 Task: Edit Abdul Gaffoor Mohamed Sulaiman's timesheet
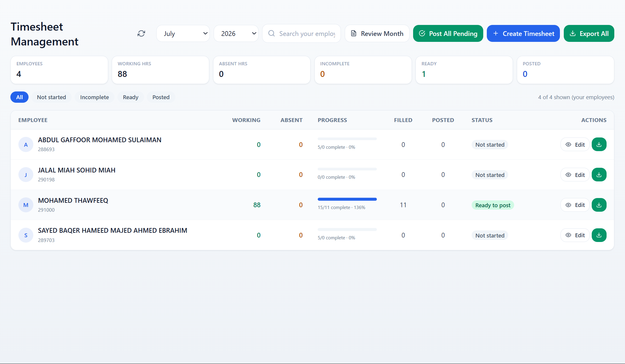click(575, 145)
